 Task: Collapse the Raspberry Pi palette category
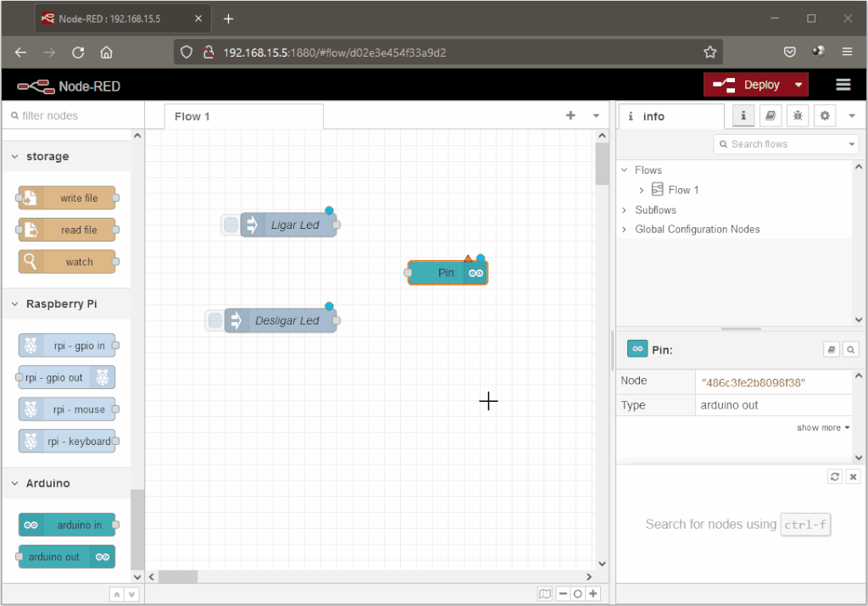pos(15,303)
